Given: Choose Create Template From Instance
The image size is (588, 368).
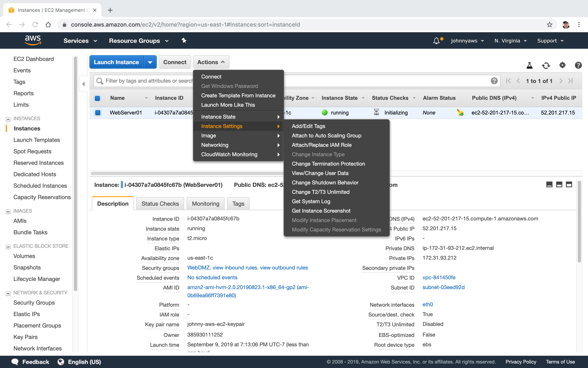Looking at the screenshot, I should click(238, 95).
